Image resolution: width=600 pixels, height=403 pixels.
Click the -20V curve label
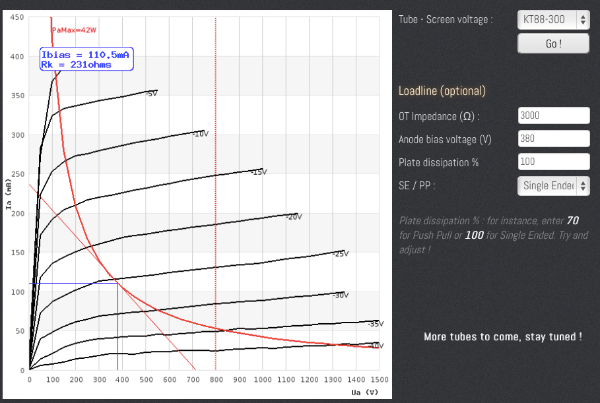point(292,215)
